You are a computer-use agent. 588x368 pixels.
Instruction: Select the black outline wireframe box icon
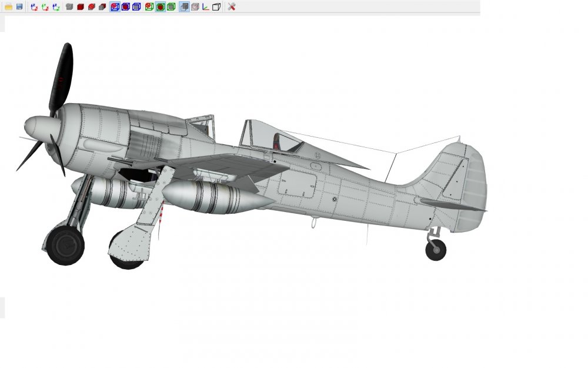point(216,6)
